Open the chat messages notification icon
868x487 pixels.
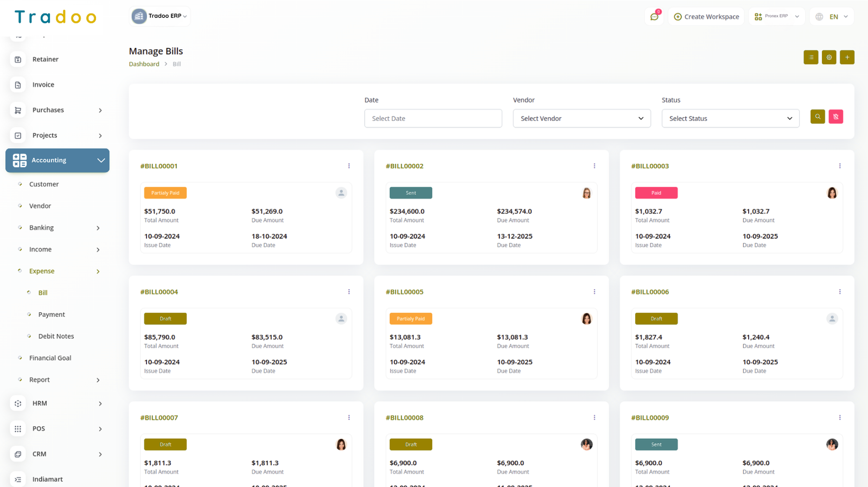click(654, 17)
